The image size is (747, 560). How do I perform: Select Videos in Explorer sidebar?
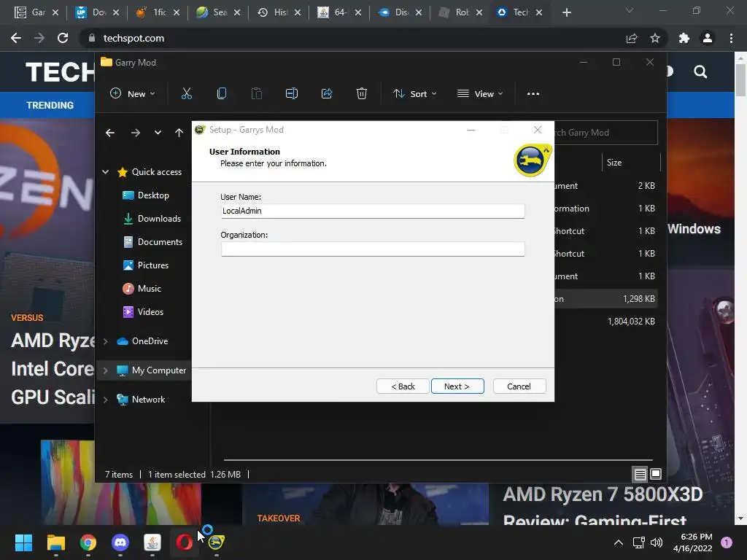coord(143,312)
